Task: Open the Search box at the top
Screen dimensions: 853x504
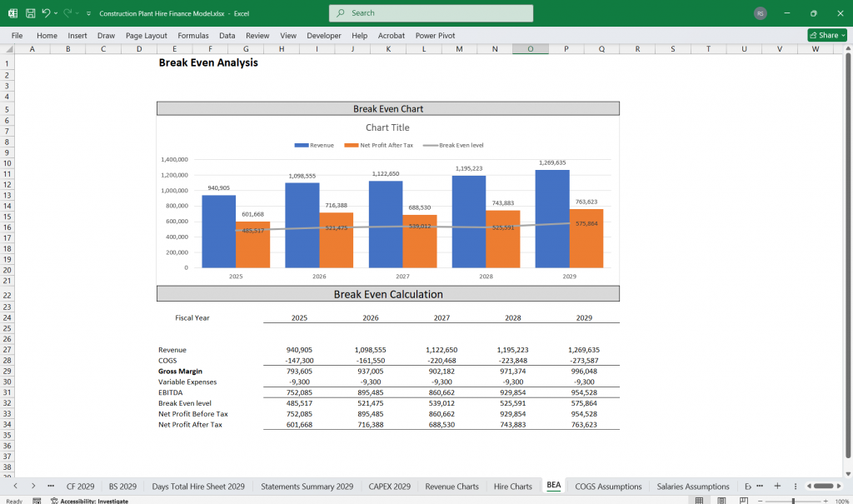Action: [x=431, y=13]
